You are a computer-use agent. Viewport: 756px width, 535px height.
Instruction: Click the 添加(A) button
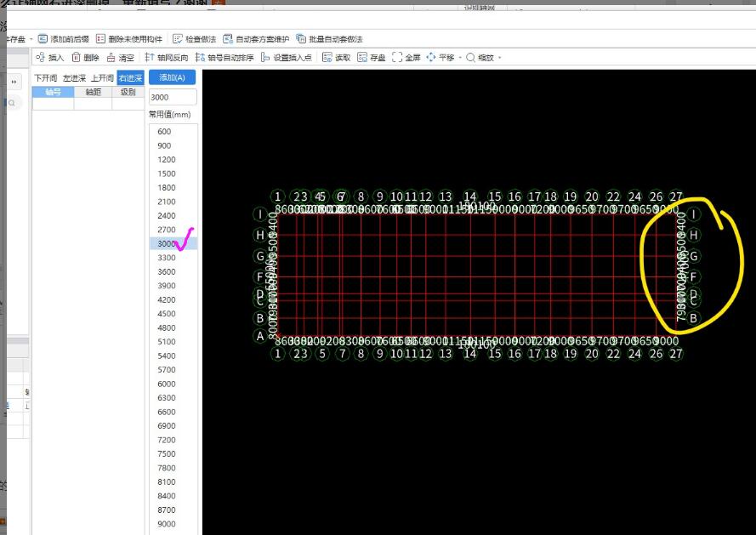(x=172, y=77)
